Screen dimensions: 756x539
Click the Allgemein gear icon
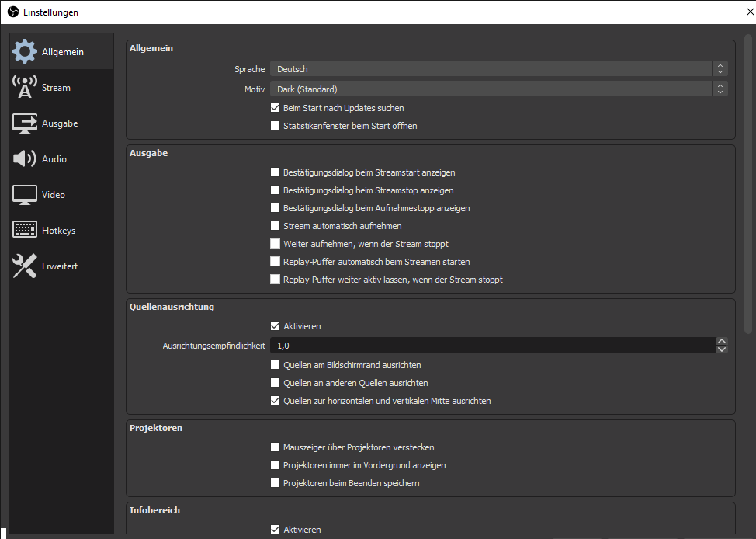coord(25,52)
